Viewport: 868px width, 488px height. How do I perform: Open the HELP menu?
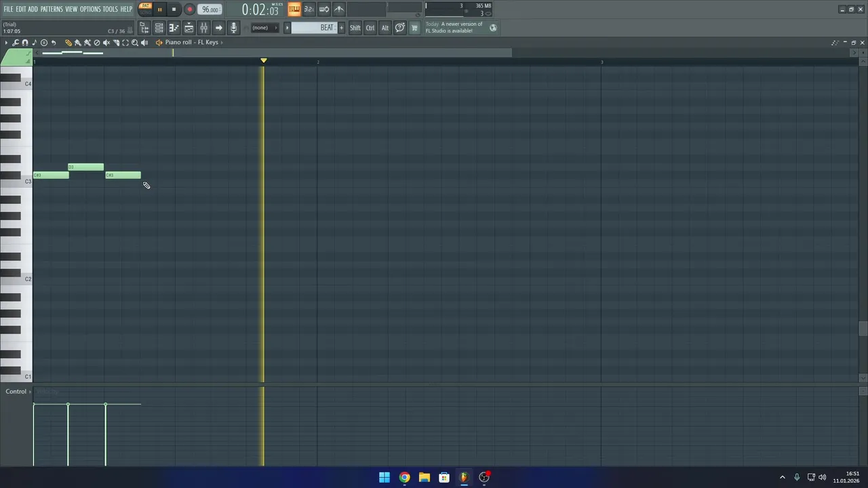tap(126, 9)
